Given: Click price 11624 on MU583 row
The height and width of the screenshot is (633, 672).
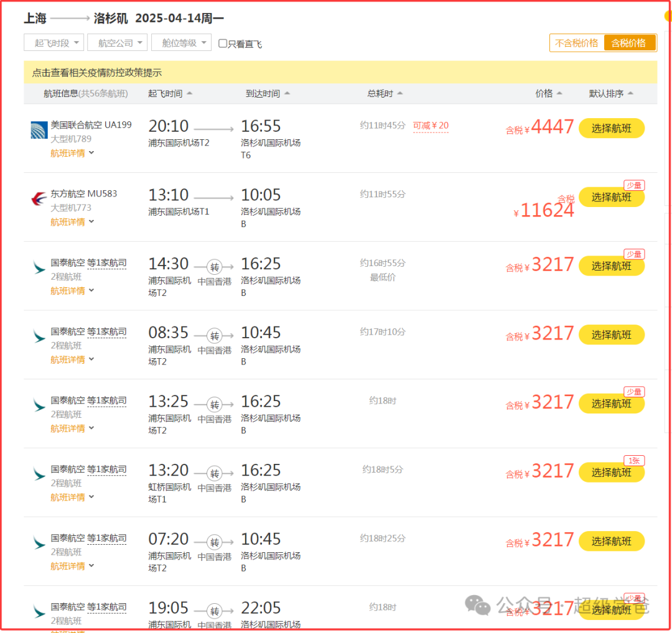Looking at the screenshot, I should [543, 210].
